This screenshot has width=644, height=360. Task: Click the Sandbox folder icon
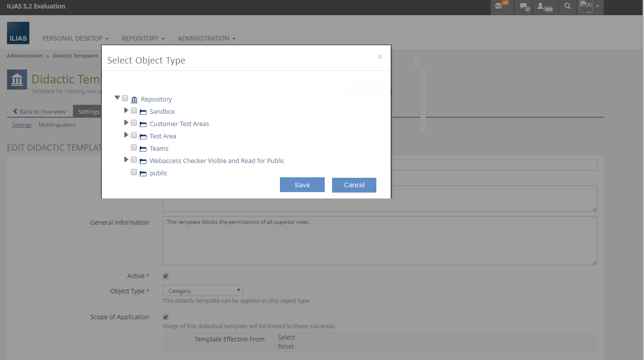coord(143,112)
